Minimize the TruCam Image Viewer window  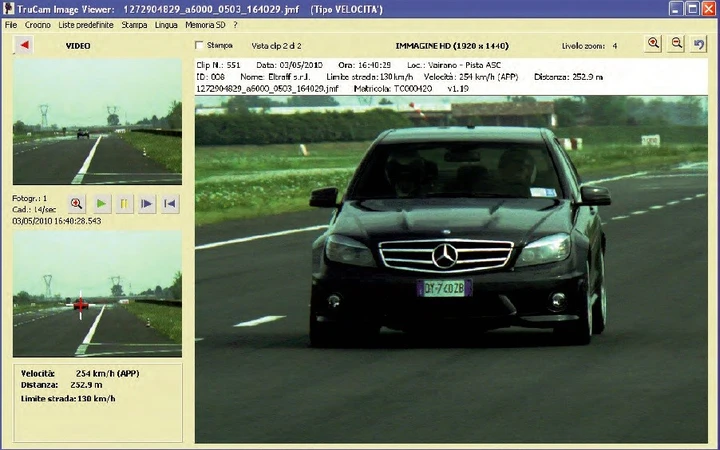[675, 9]
